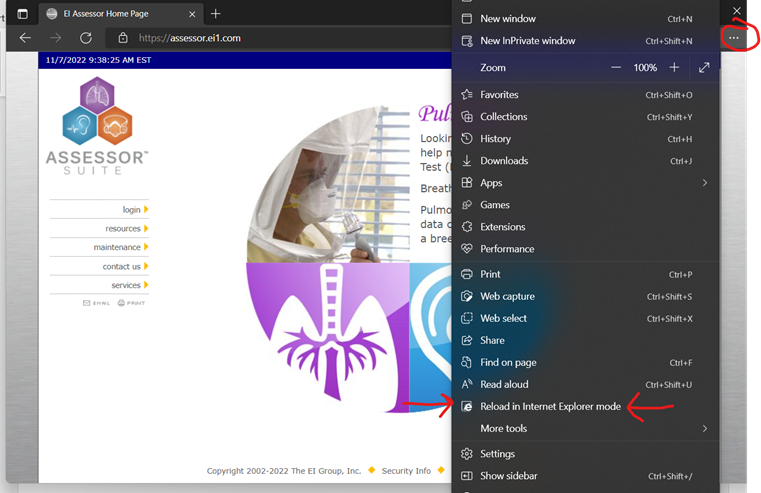Click the Games menu entry
761x493 pixels.
585,205
